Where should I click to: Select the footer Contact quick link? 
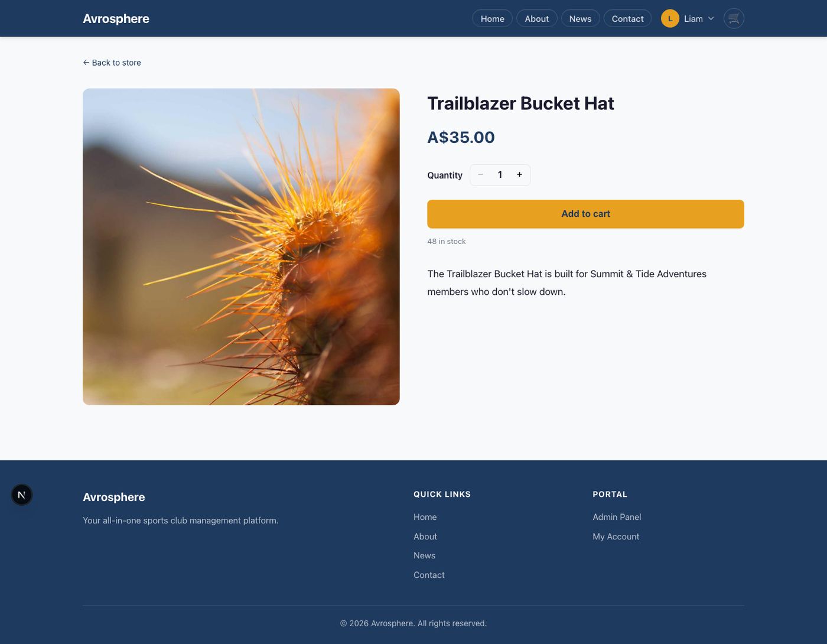[x=429, y=575]
